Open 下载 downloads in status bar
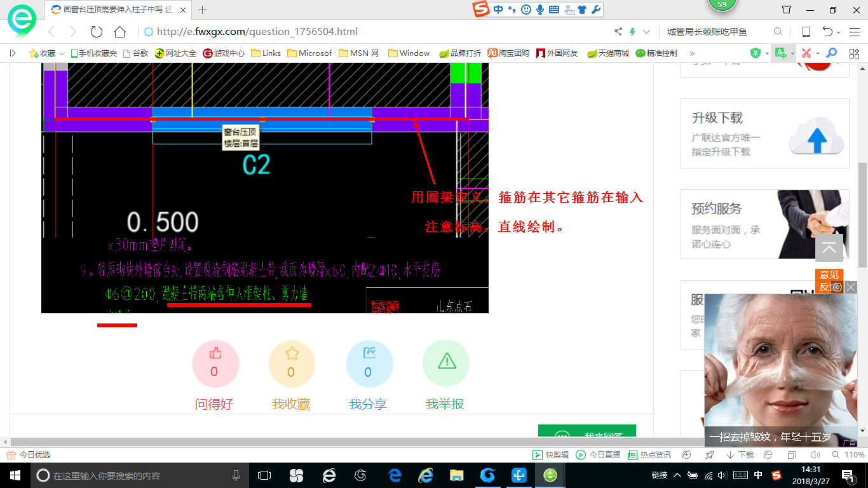The height and width of the screenshot is (488, 868). pyautogui.click(x=740, y=455)
